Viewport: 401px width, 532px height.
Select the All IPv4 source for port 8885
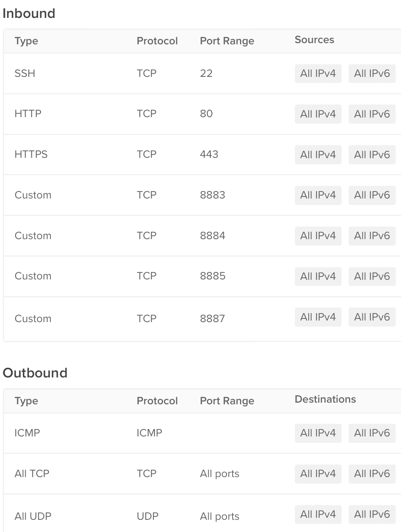click(318, 277)
